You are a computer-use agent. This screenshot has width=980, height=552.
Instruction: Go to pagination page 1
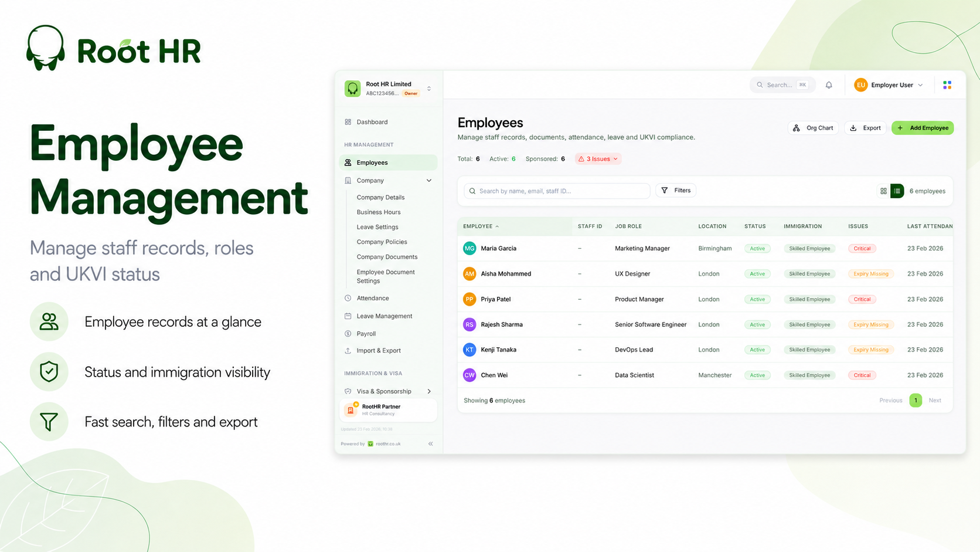916,401
